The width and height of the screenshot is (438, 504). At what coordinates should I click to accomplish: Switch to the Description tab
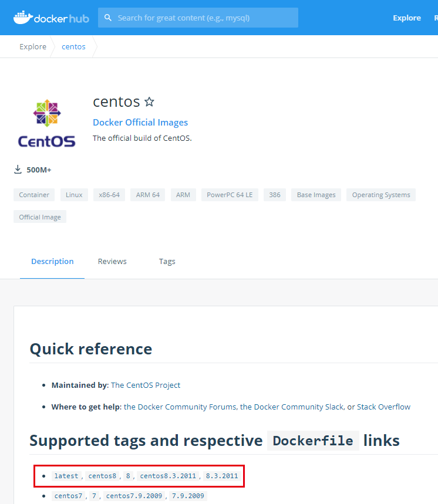pos(52,261)
